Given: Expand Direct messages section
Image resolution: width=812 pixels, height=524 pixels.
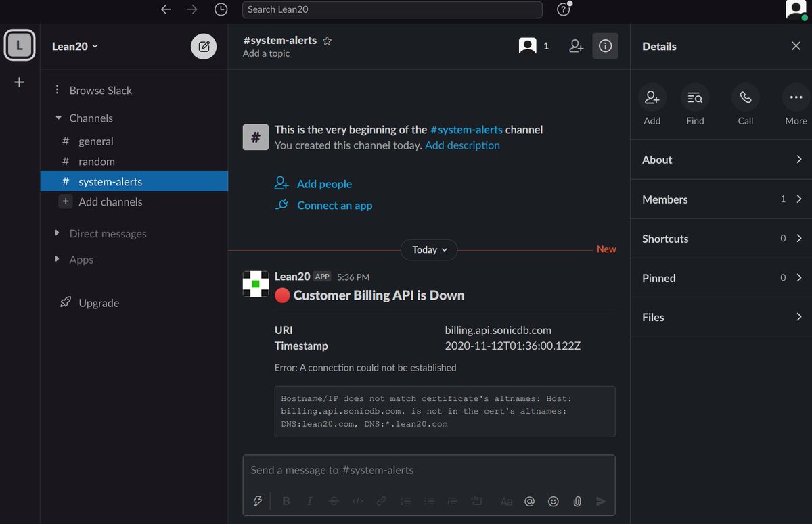Looking at the screenshot, I should point(58,233).
